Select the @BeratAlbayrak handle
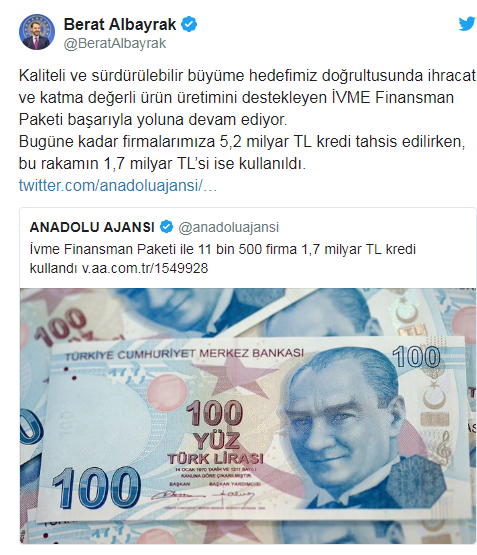The width and height of the screenshot is (477, 555). click(115, 44)
